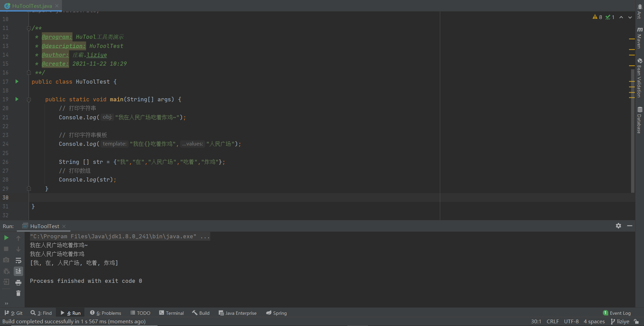Click 'Process finished with exit code 0'
This screenshot has width=644, height=326.
86,281
